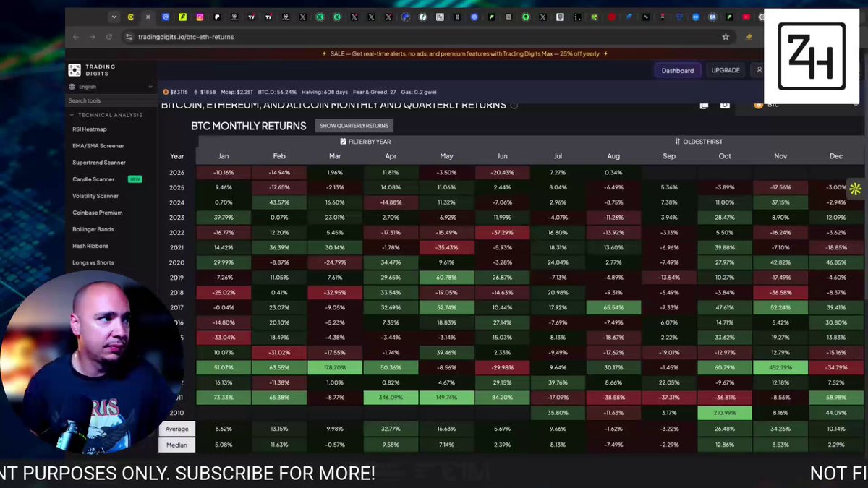Click the Fear & Greed: 27 indicator
Viewport: 868px width, 488px height.
(375, 92)
